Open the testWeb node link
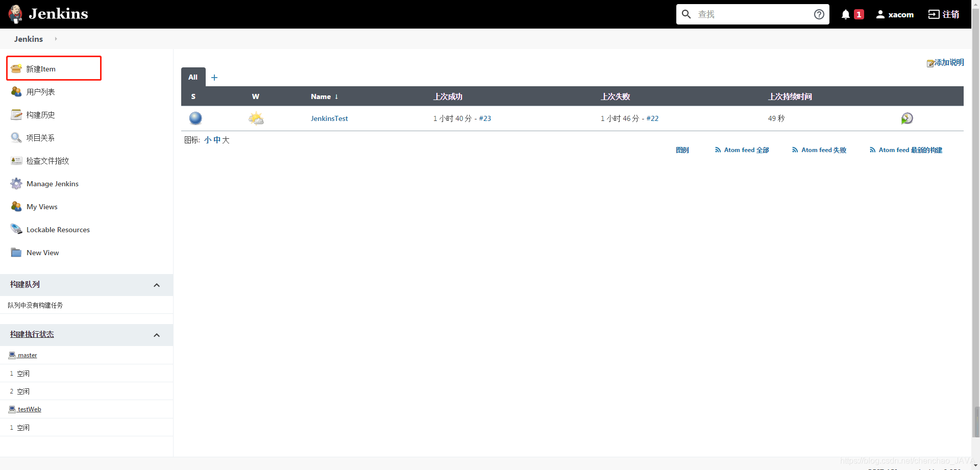The width and height of the screenshot is (980, 470). point(30,409)
